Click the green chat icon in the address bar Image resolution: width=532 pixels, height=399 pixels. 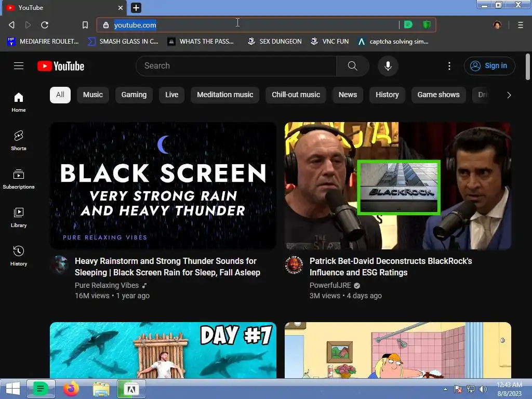[408, 25]
